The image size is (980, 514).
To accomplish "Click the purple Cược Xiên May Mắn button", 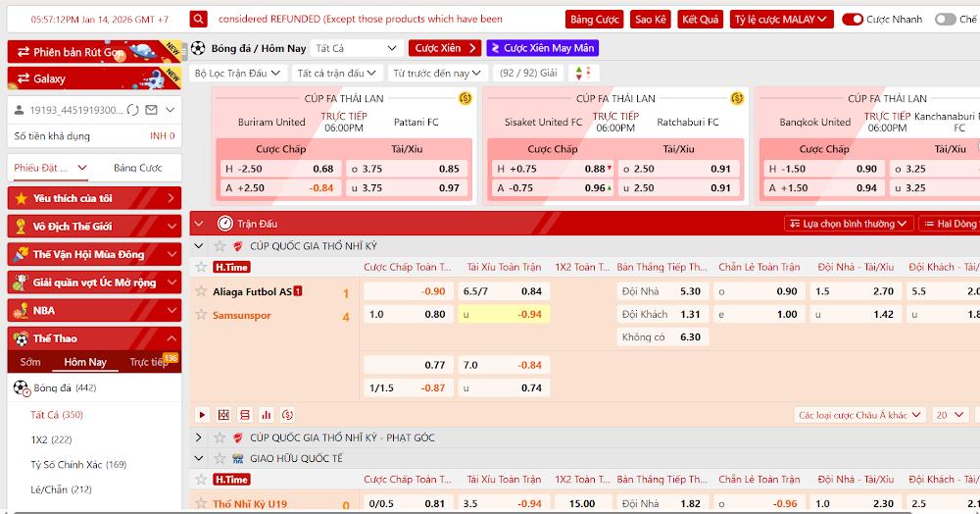I will pyautogui.click(x=542, y=48).
